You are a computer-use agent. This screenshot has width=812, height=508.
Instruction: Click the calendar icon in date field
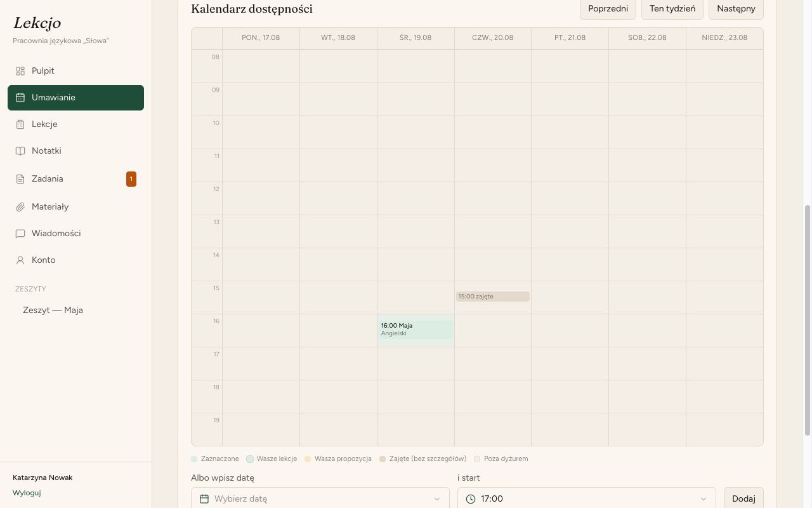204,499
